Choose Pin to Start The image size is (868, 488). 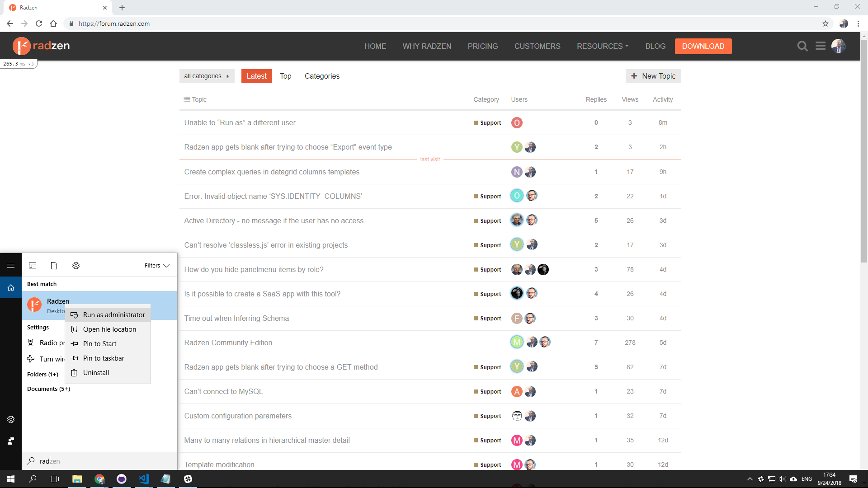[108, 344]
